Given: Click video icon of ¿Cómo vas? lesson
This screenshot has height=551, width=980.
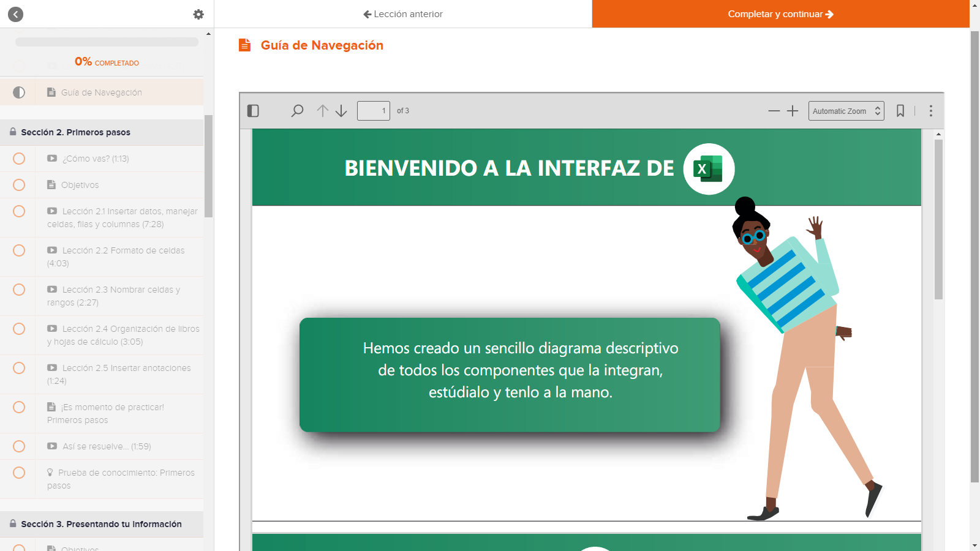Looking at the screenshot, I should pyautogui.click(x=52, y=158).
